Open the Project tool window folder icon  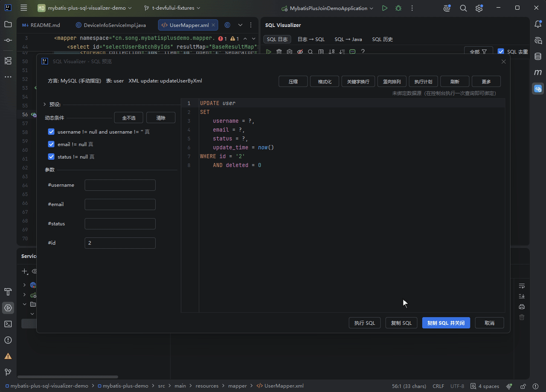[8, 24]
